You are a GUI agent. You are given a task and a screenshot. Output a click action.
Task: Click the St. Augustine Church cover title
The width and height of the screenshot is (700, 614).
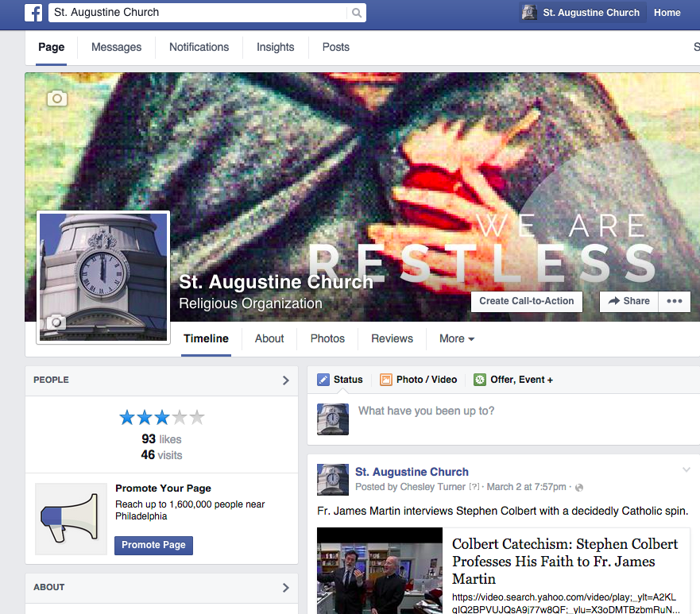(x=276, y=282)
